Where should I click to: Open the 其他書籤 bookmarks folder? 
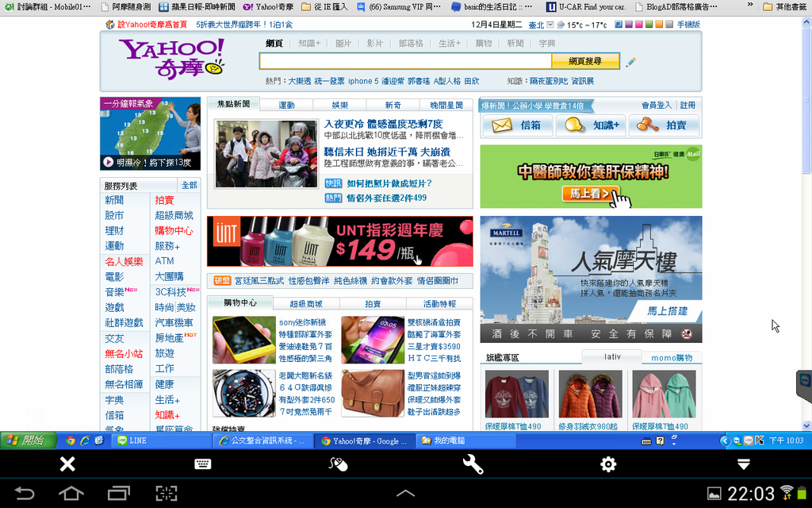(785, 6)
